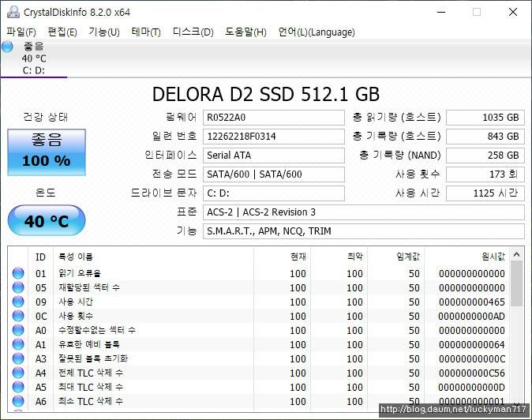532x420 pixels.
Task: Click status orb for attribute A1 유효한 예비 블록
Action: coord(18,345)
